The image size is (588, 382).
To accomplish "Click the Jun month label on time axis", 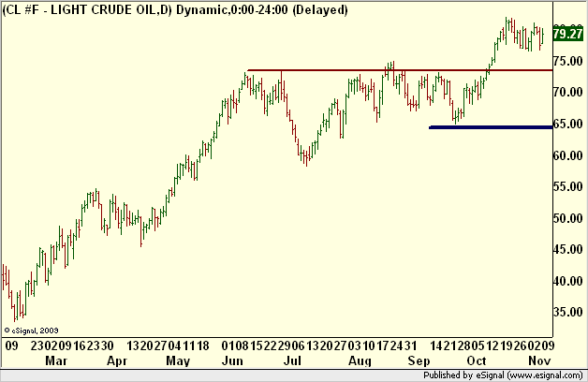I will point(232,361).
